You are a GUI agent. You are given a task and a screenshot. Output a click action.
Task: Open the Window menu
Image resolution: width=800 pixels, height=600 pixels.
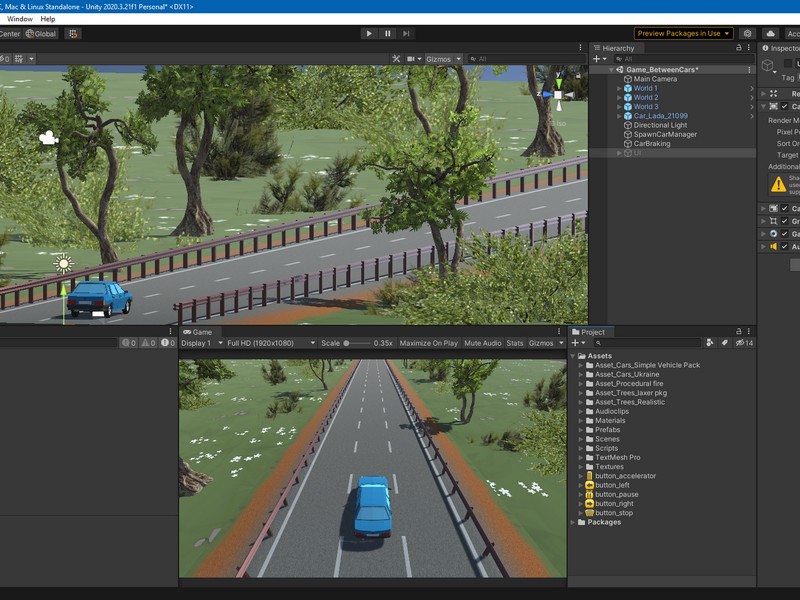pos(19,19)
